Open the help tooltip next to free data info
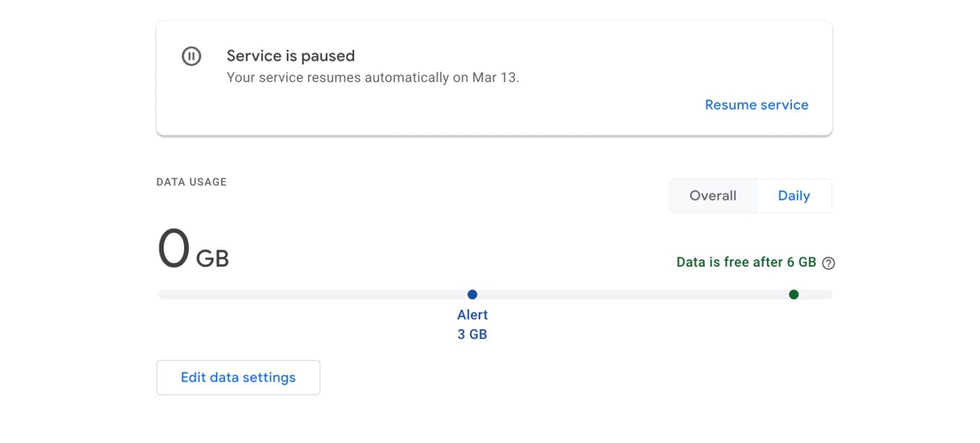Screen dimensions: 980x443 click(x=828, y=263)
